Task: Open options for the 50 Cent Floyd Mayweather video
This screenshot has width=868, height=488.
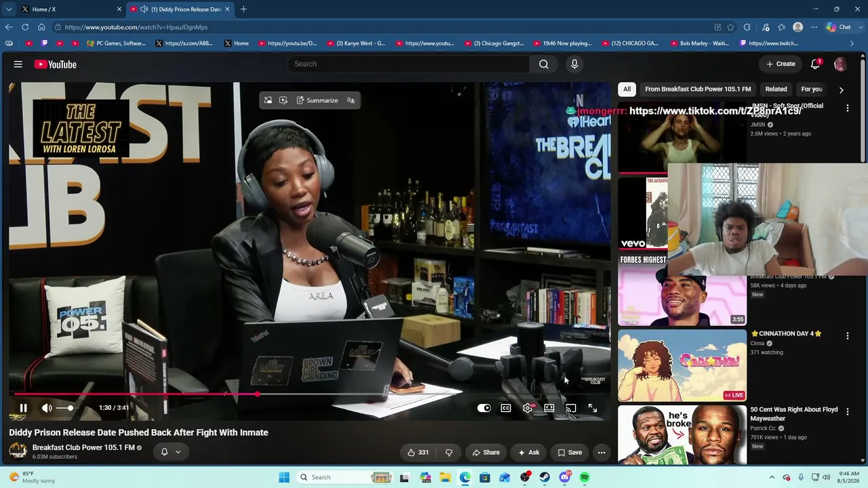Action: (x=848, y=411)
